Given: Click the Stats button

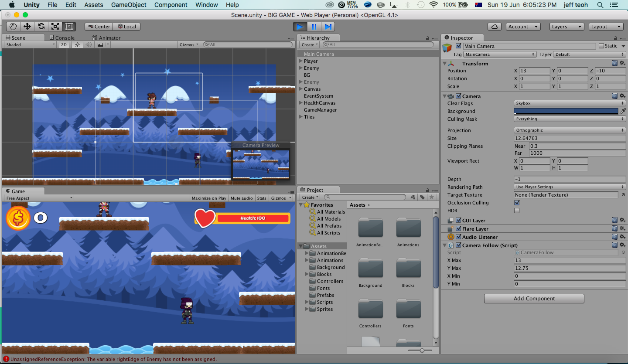Looking at the screenshot, I should [x=262, y=198].
